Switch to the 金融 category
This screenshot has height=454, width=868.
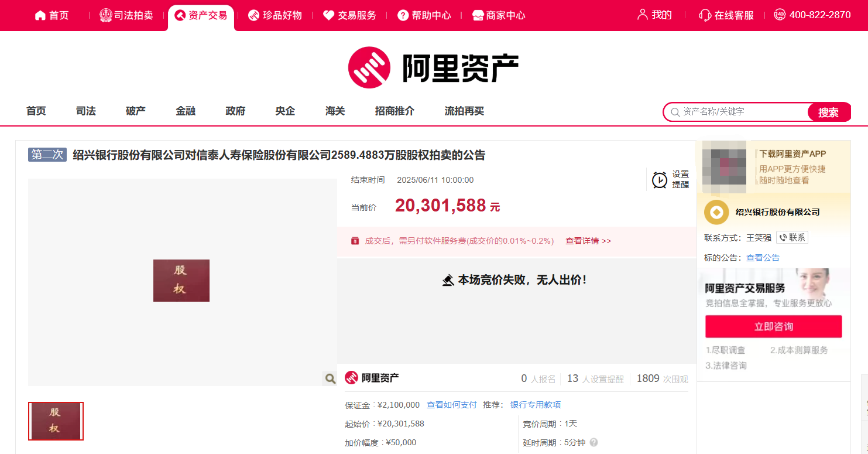tap(186, 111)
